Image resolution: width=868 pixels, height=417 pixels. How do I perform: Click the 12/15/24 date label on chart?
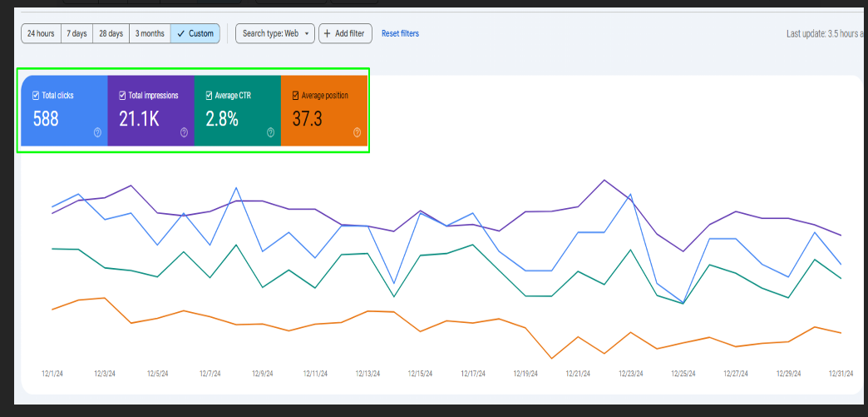click(x=420, y=375)
